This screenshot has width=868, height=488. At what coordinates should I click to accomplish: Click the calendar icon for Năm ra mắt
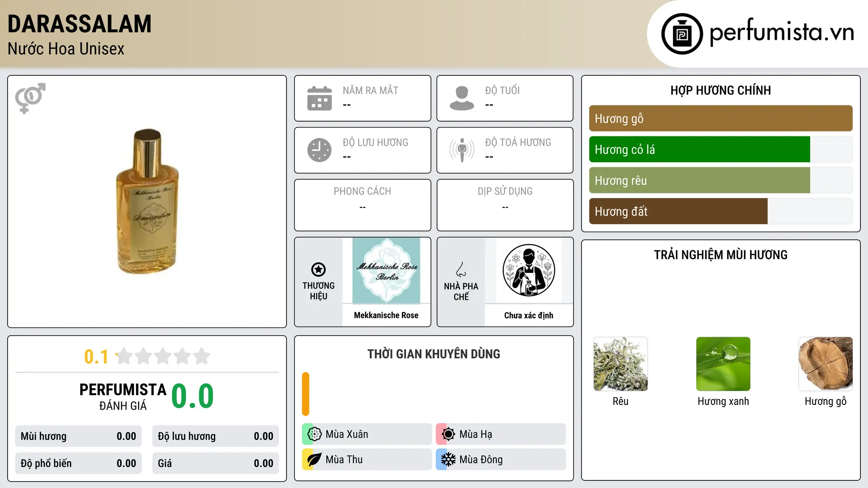[320, 98]
